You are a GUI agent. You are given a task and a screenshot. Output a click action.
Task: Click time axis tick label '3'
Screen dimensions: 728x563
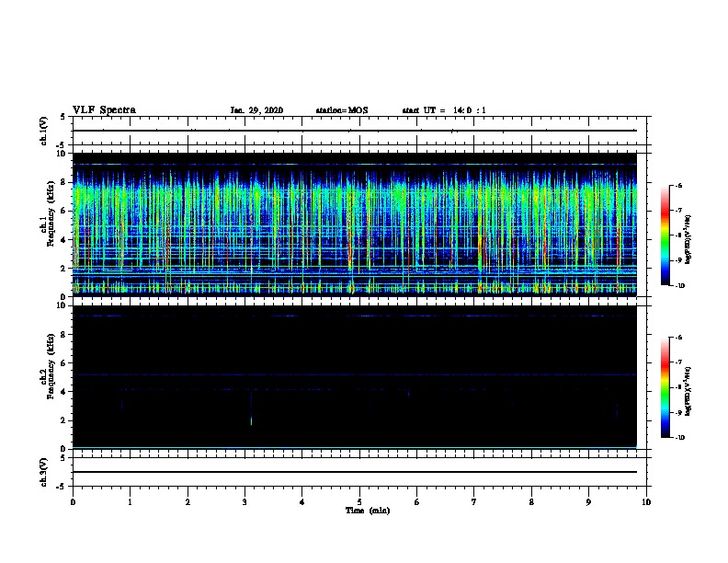pyautogui.click(x=245, y=502)
